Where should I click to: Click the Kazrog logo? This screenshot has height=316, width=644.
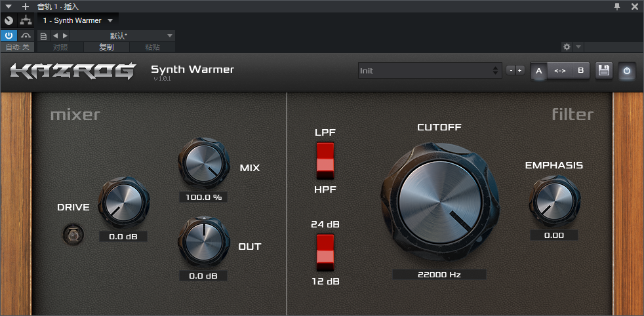[x=73, y=71]
